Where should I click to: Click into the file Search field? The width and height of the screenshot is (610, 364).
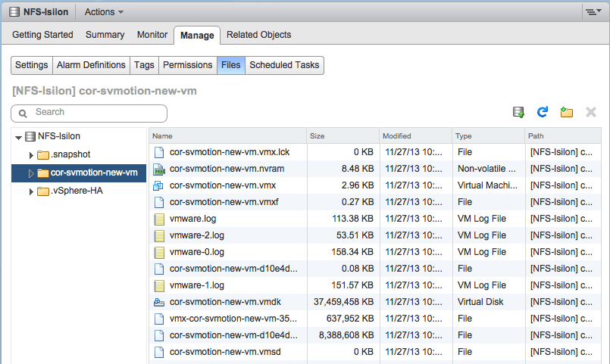point(89,113)
